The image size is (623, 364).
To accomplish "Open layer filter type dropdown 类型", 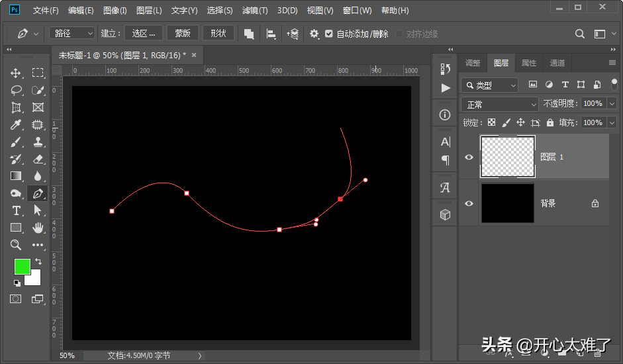I will click(489, 85).
